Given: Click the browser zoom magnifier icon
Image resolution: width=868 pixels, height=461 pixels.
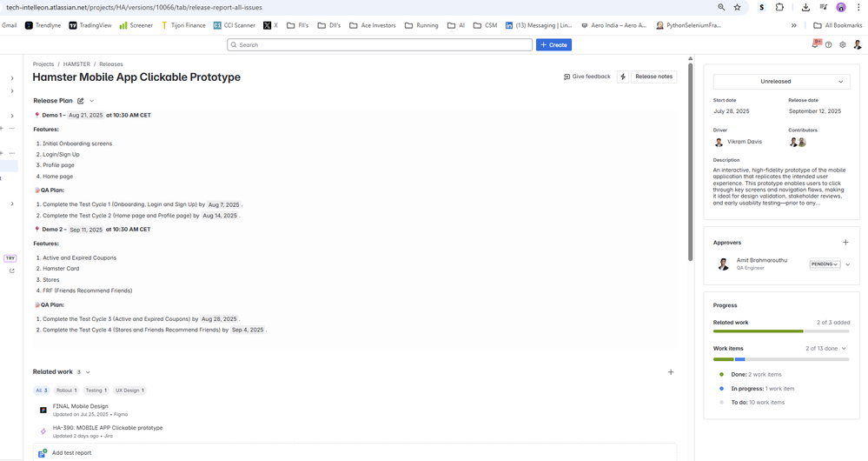Looking at the screenshot, I should tap(721, 7).
